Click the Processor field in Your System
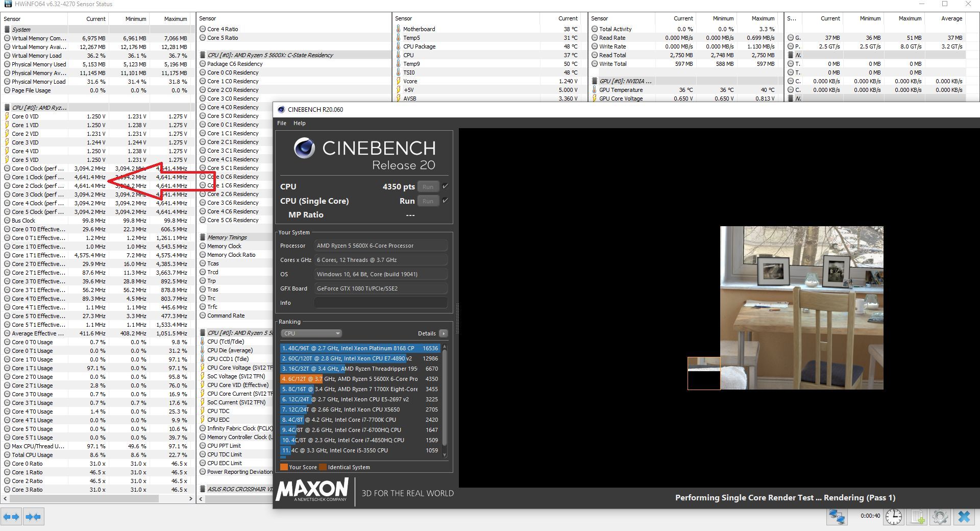This screenshot has width=980, height=531. click(381, 246)
